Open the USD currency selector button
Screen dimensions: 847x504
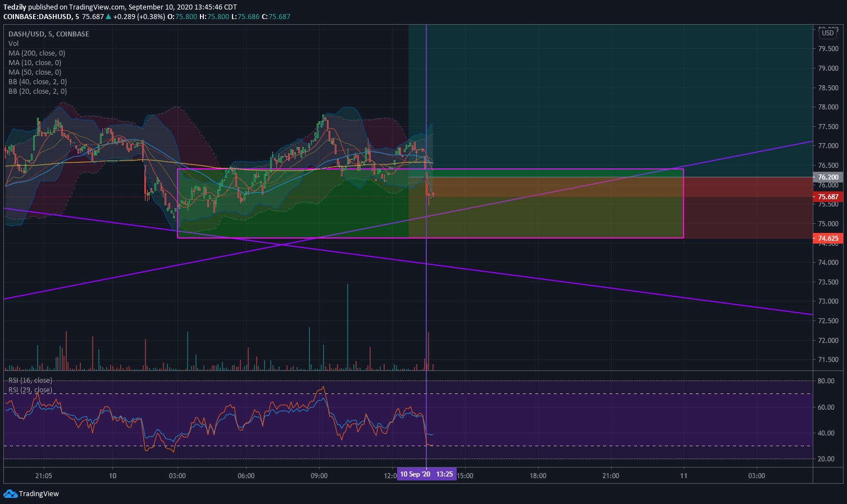tap(828, 33)
